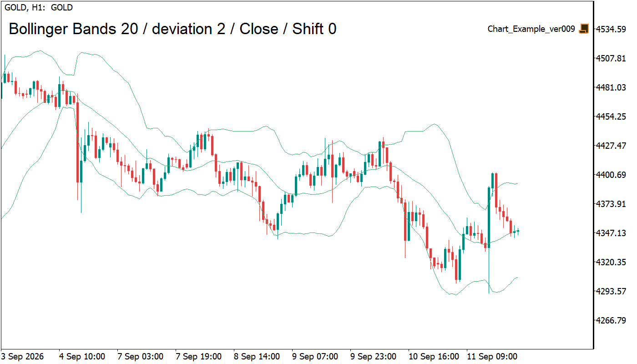Click the 4347.13 price axis label
Screen dimensions: 637x364
coord(611,233)
